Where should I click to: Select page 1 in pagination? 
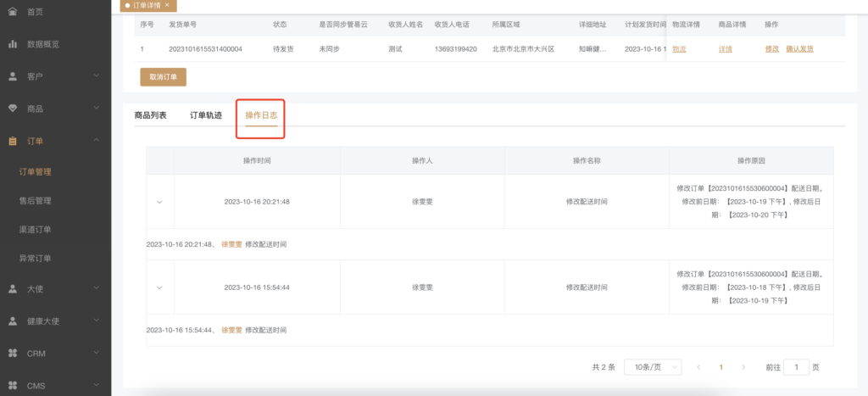pos(721,367)
